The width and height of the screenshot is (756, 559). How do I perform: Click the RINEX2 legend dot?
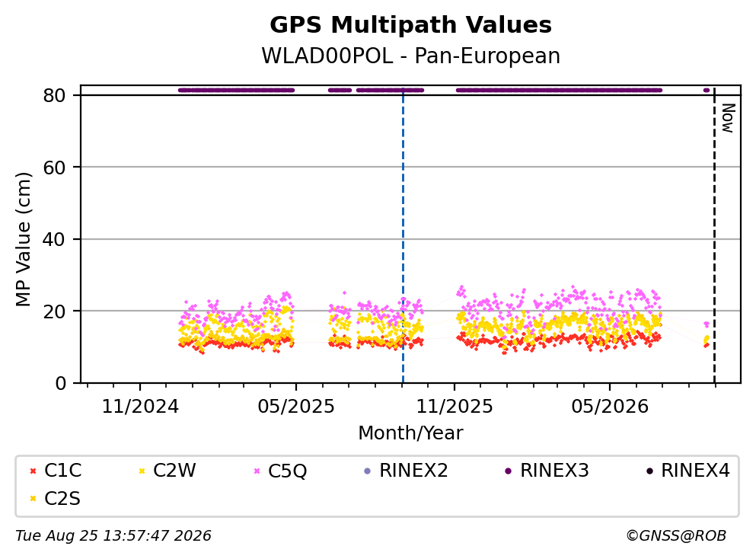point(368,471)
